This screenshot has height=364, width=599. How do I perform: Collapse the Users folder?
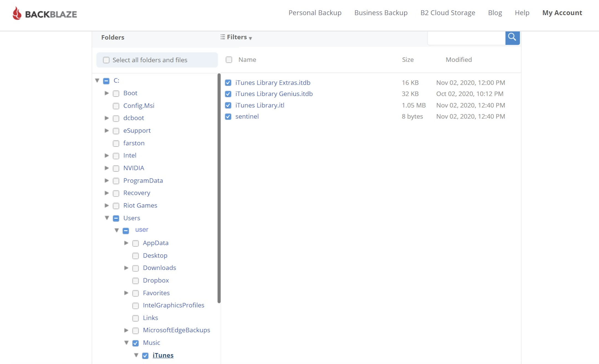[x=107, y=218]
